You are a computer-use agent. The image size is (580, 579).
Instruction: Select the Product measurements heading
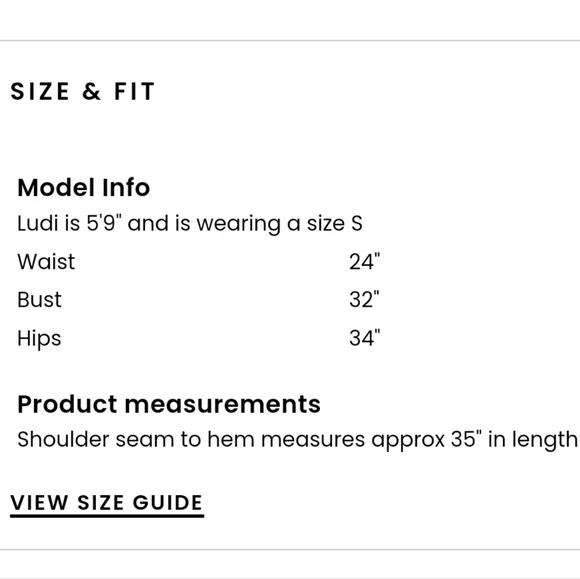coord(169,404)
